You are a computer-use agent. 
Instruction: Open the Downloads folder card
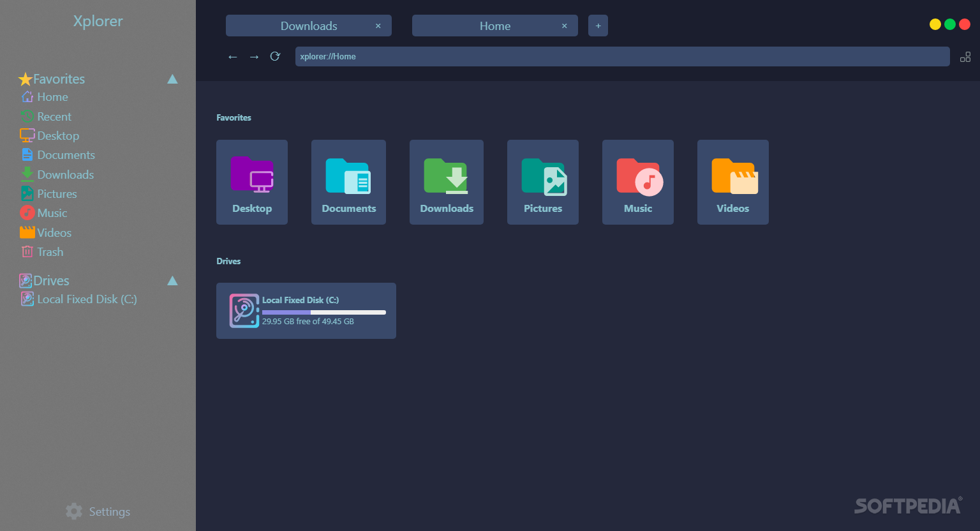(447, 182)
